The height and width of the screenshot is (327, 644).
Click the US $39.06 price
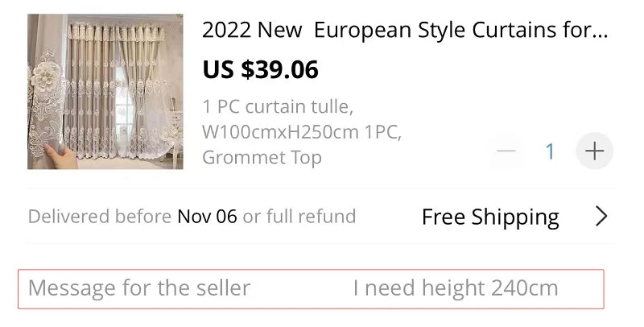pyautogui.click(x=260, y=70)
